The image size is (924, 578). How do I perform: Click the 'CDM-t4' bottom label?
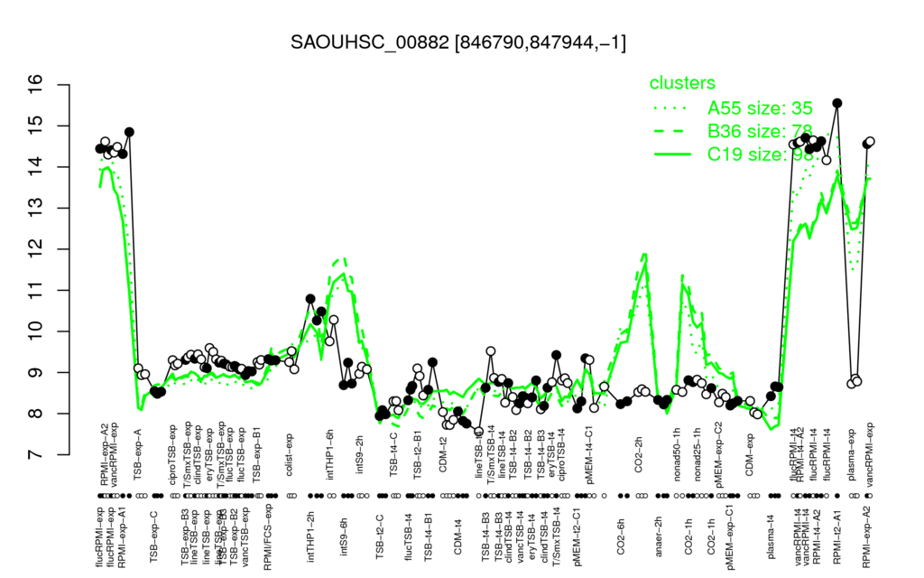[x=457, y=536]
